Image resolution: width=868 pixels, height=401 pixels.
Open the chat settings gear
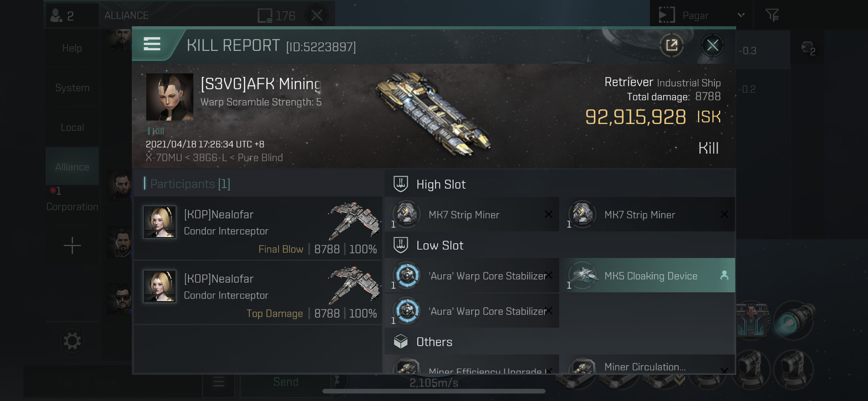click(72, 341)
